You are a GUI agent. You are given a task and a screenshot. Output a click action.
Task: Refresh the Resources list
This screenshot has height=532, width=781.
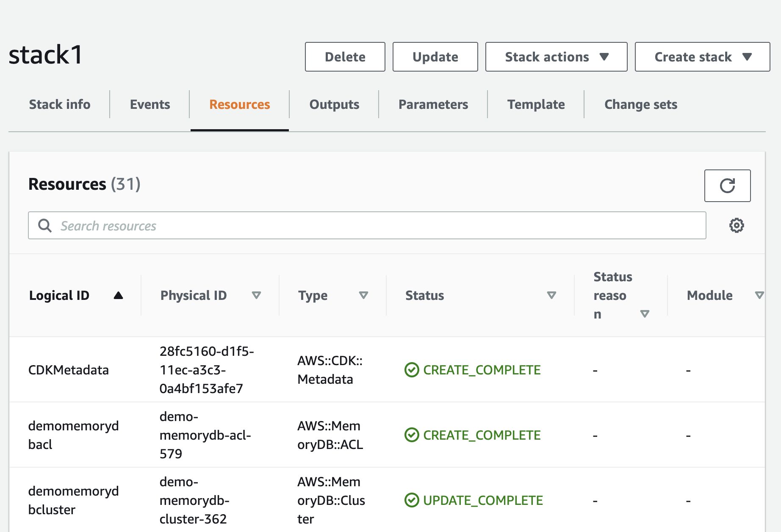click(727, 186)
